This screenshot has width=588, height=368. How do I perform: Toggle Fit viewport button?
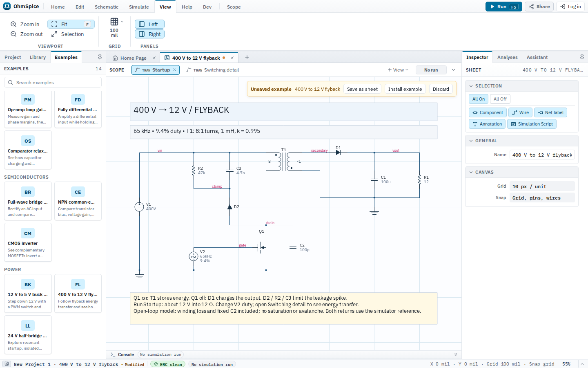(x=71, y=24)
